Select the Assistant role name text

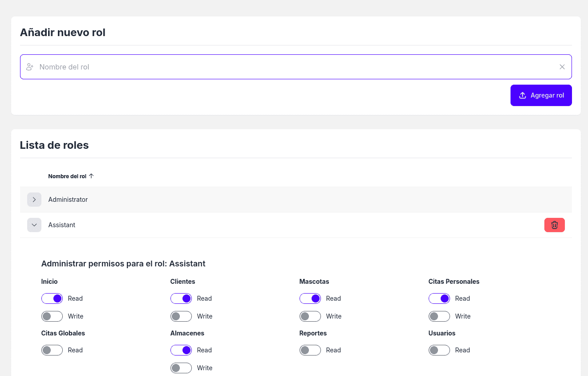[x=62, y=225]
